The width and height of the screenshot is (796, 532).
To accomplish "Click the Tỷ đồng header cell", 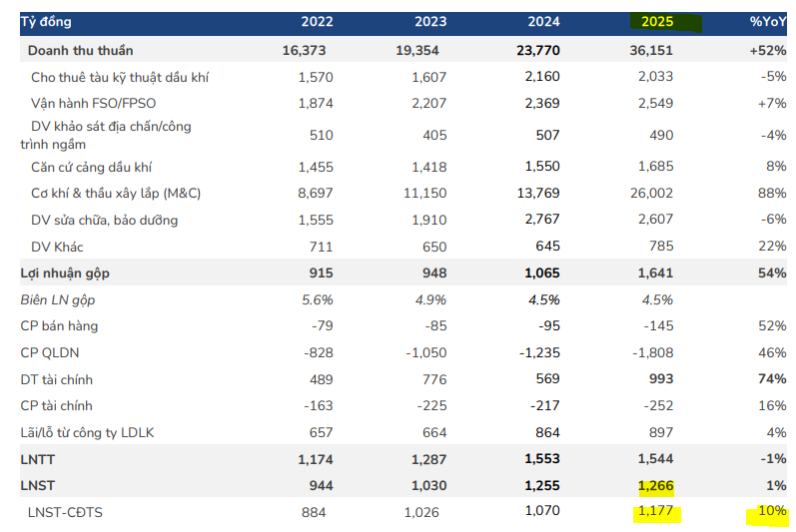I will (x=46, y=22).
